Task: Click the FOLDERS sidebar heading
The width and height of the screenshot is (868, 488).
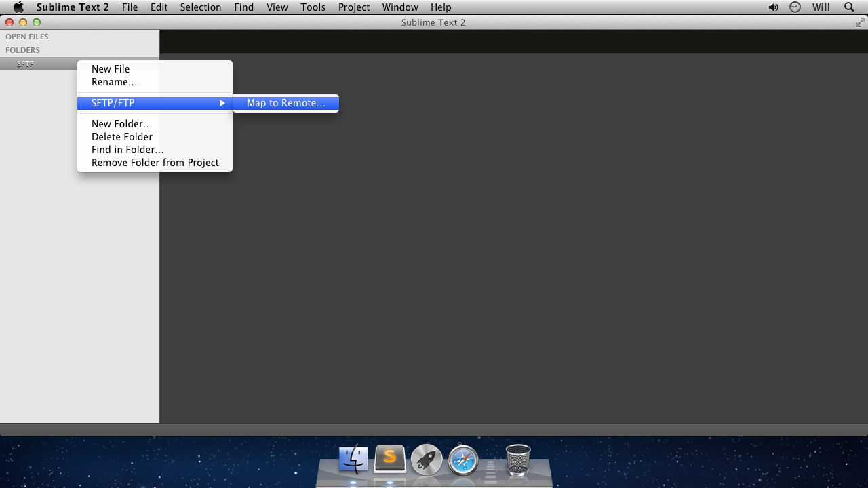Action: (22, 50)
